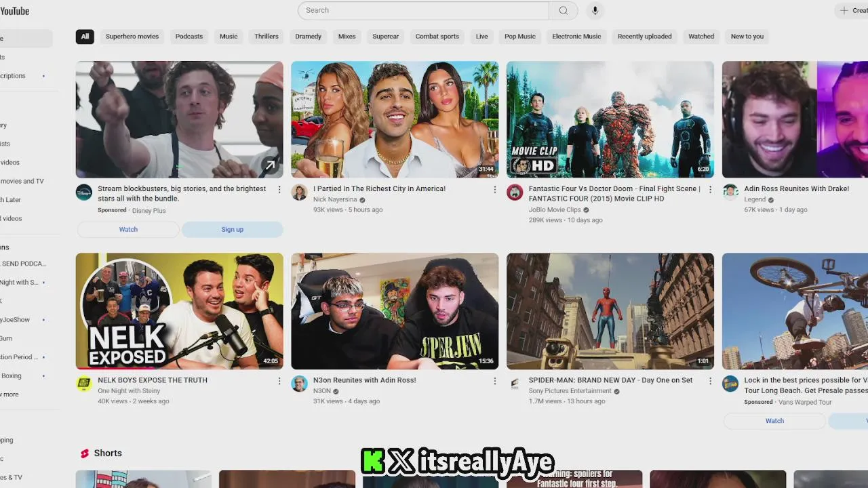Image resolution: width=868 pixels, height=488 pixels.
Task: Click Watch button on Disney Plus ad
Action: click(x=128, y=230)
